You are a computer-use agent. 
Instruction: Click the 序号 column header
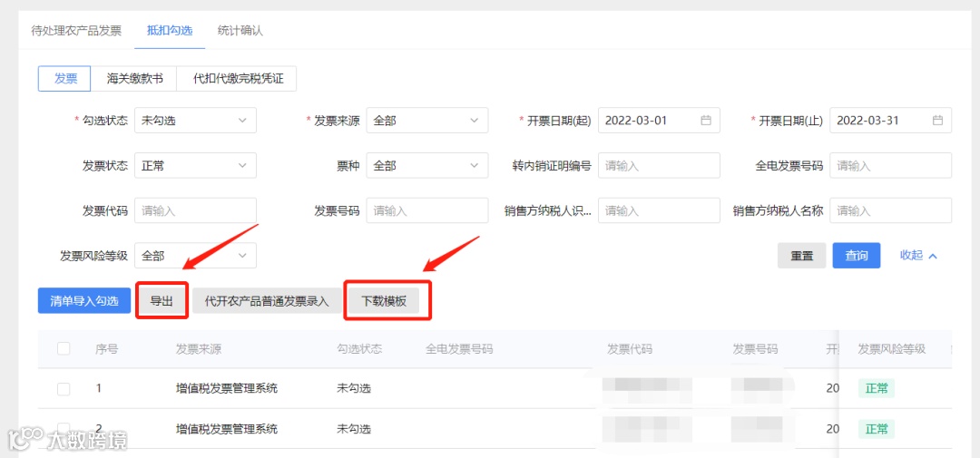tap(106, 348)
